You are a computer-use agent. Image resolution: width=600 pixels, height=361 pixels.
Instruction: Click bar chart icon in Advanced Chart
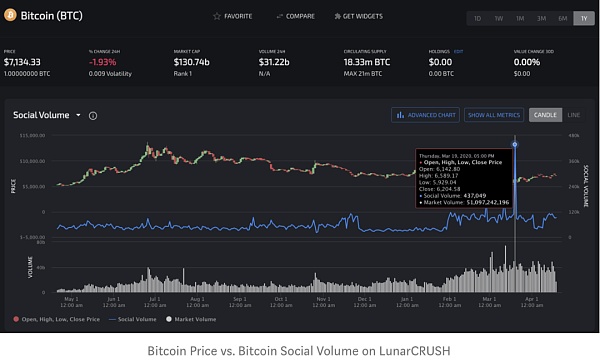pyautogui.click(x=400, y=115)
